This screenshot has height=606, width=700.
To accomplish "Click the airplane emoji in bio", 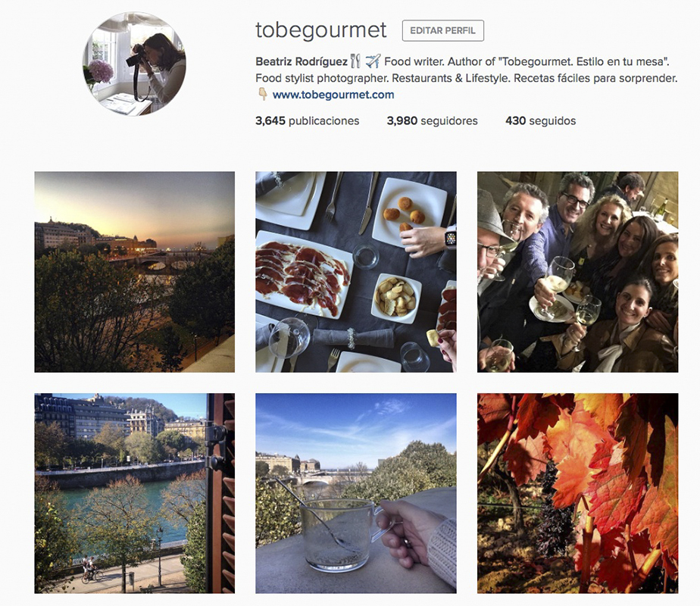I will point(373,61).
